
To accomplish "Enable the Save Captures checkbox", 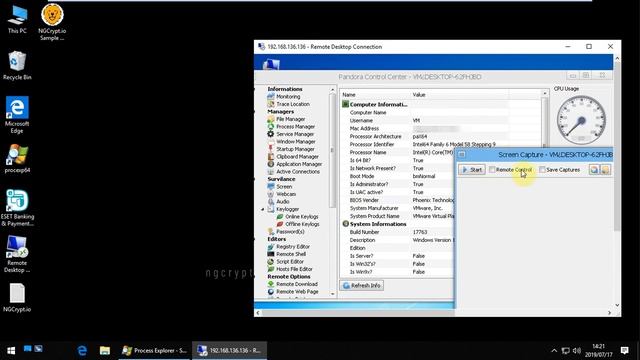I will 542,169.
